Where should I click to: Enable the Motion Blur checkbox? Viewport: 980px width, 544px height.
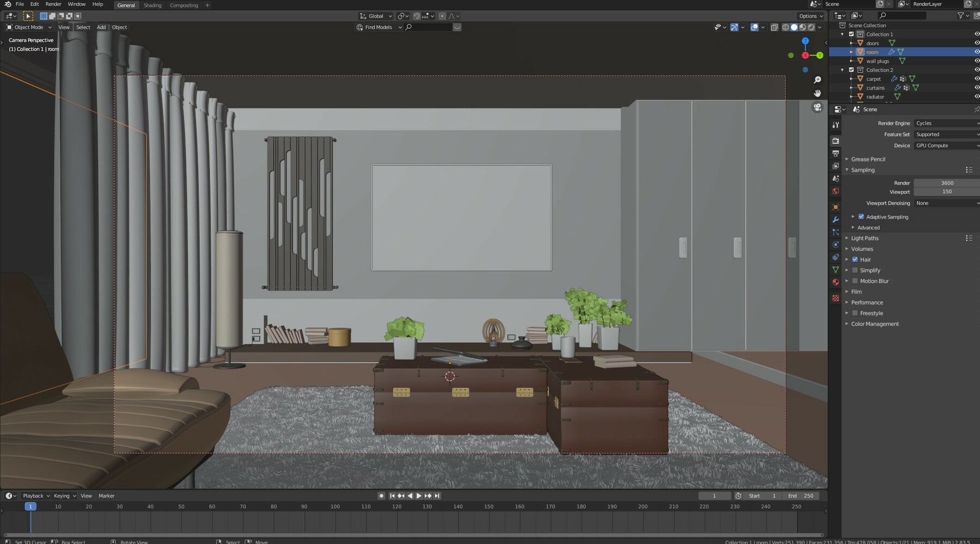855,281
